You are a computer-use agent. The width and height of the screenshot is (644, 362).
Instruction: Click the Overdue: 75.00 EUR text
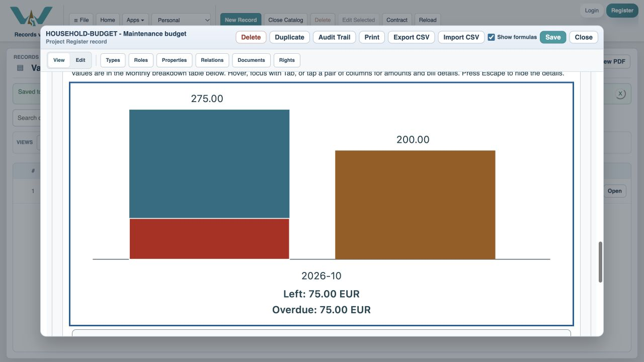(321, 310)
